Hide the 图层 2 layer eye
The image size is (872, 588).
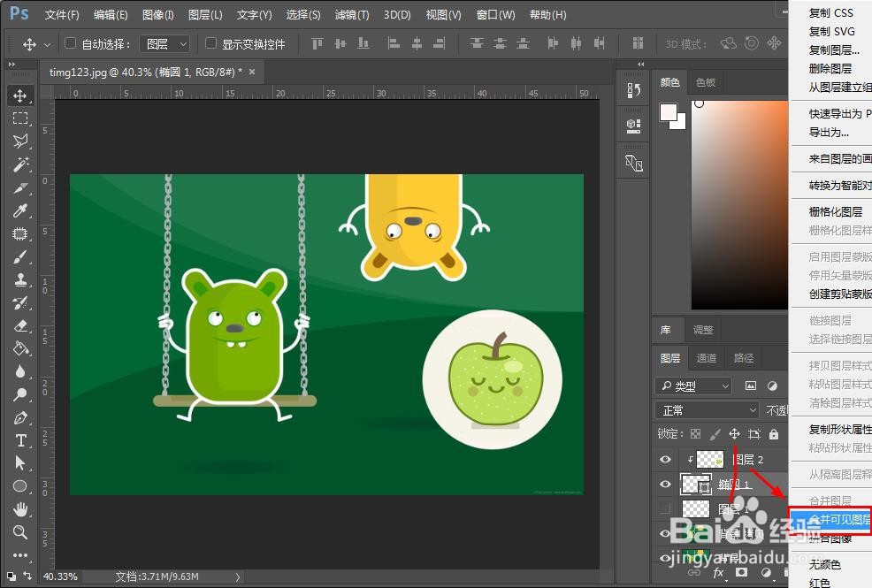coord(665,459)
